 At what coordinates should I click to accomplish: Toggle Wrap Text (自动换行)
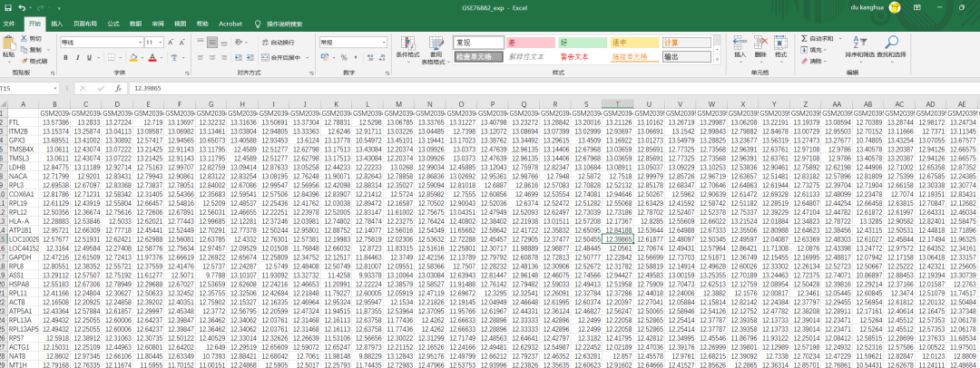(279, 43)
